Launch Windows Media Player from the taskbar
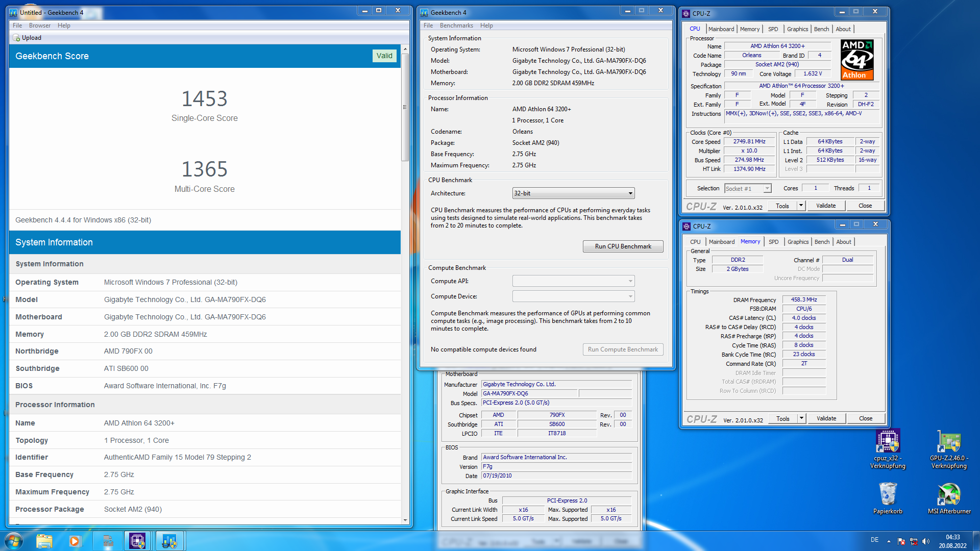 [x=75, y=541]
